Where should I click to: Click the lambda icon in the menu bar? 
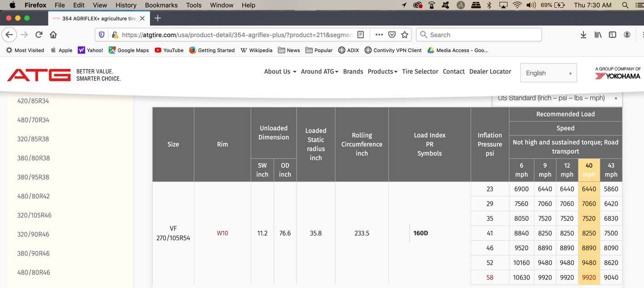pyautogui.click(x=460, y=5)
